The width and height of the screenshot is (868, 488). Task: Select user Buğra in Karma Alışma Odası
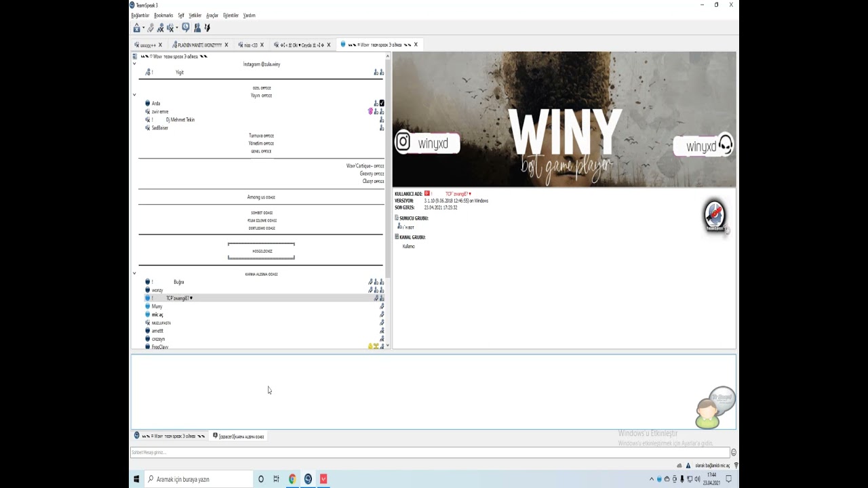(179, 282)
